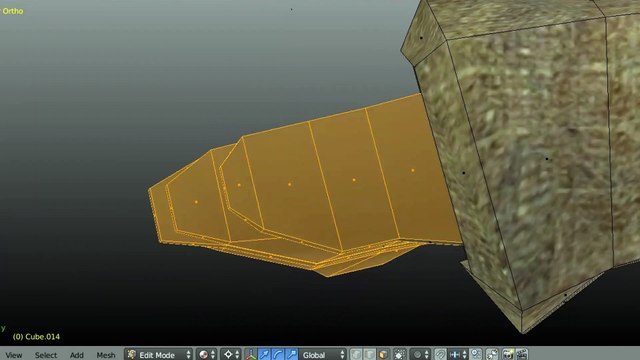Toggle snap target option icon
The width and height of the screenshot is (640, 360).
pyautogui.click(x=476, y=355)
